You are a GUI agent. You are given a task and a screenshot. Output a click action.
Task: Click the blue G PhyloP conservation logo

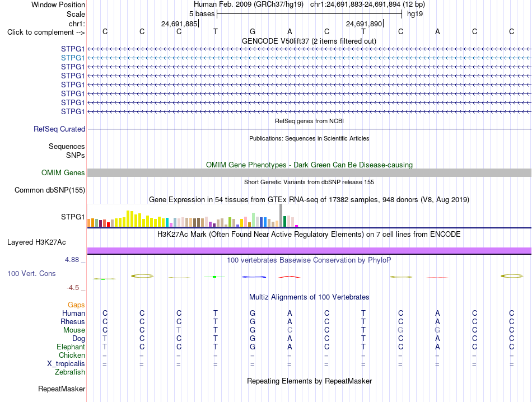coord(254,277)
